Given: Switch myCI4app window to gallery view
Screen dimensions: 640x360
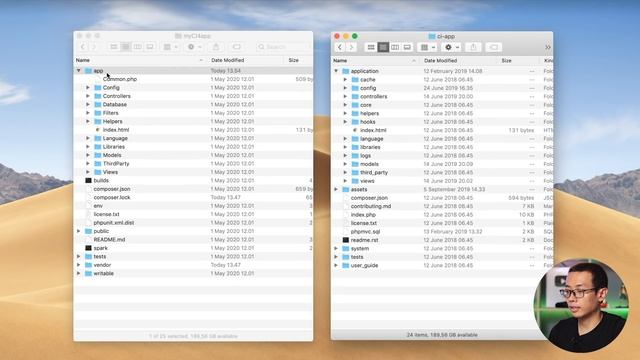Looking at the screenshot, I should [150, 47].
